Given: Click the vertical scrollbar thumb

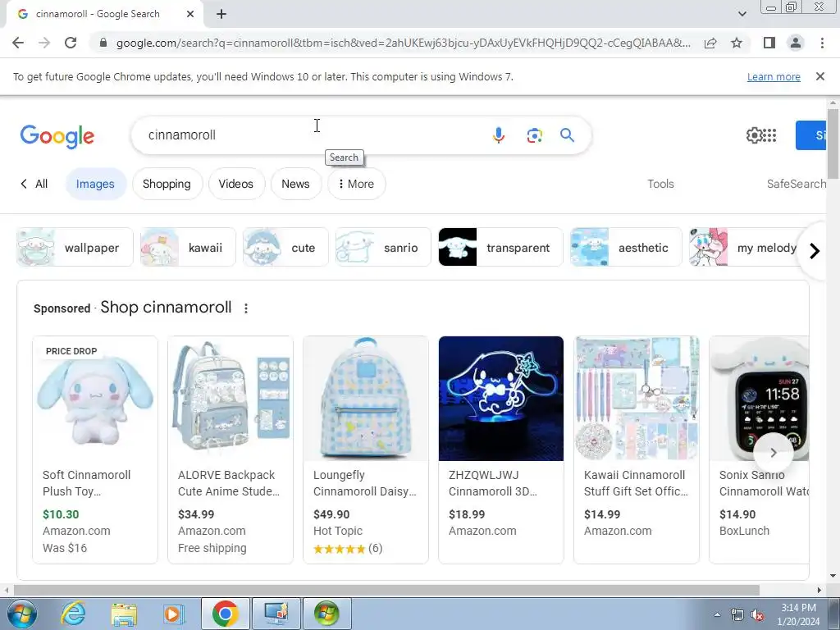Looking at the screenshot, I should coord(833,144).
